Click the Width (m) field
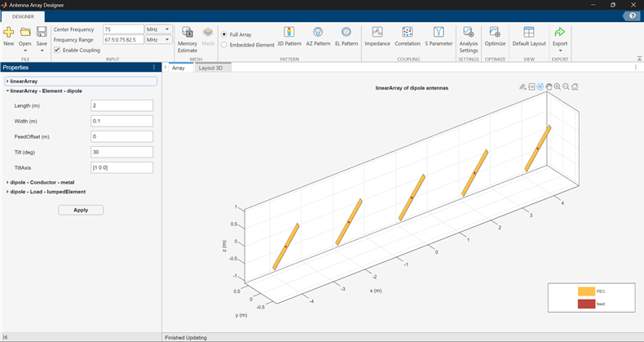 122,122
